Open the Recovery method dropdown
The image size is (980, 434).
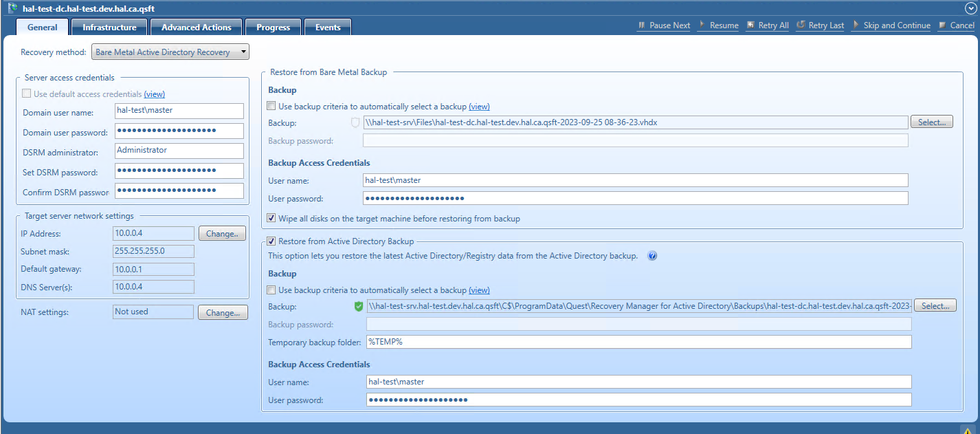click(x=170, y=52)
